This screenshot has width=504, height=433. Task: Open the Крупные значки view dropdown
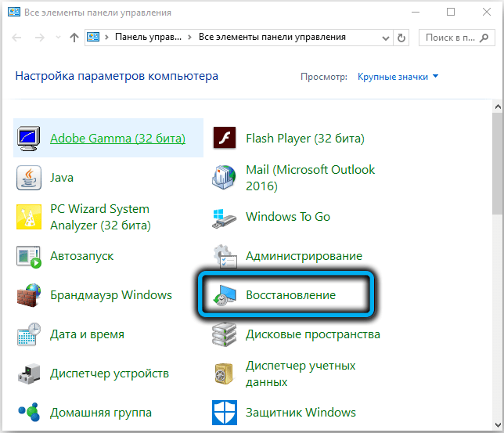398,77
